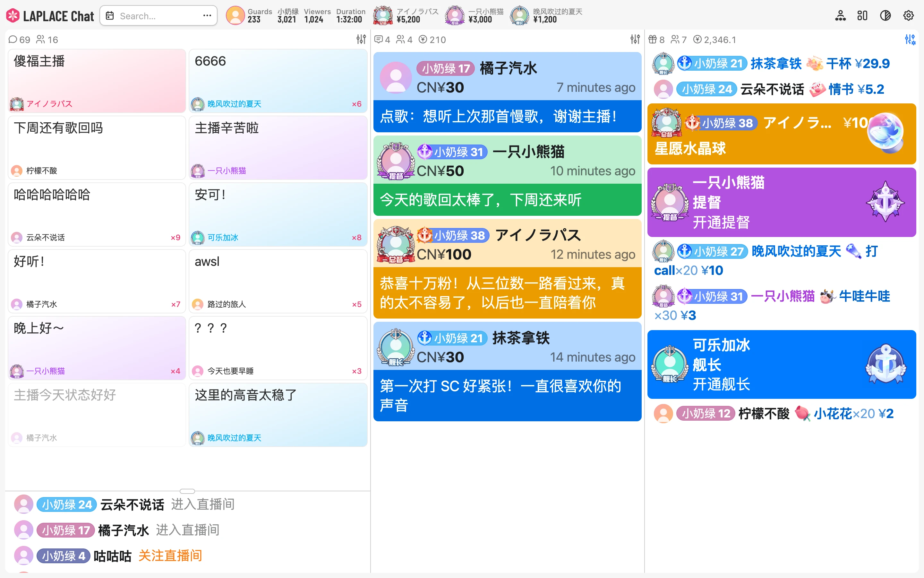
Task: Click username 可乐加冰 under 安可!
Action: click(x=223, y=237)
